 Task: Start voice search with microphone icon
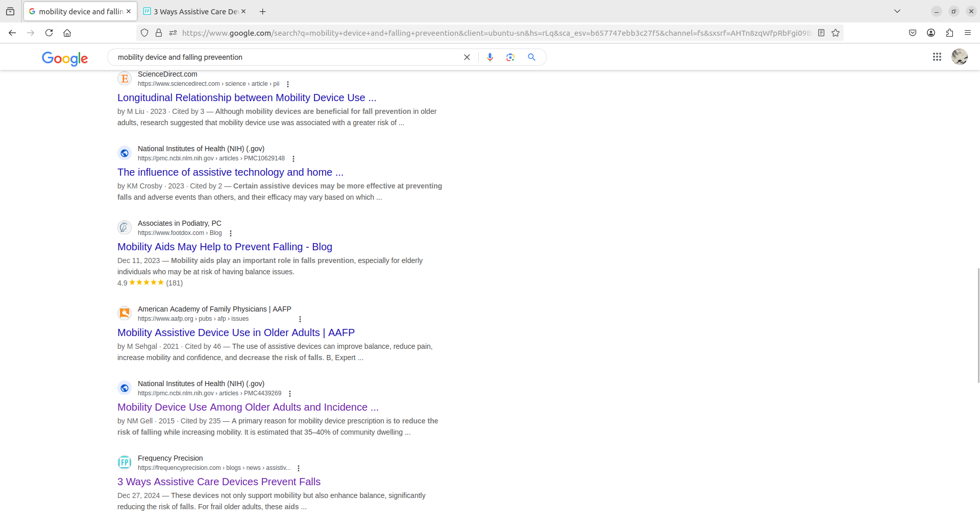click(490, 57)
